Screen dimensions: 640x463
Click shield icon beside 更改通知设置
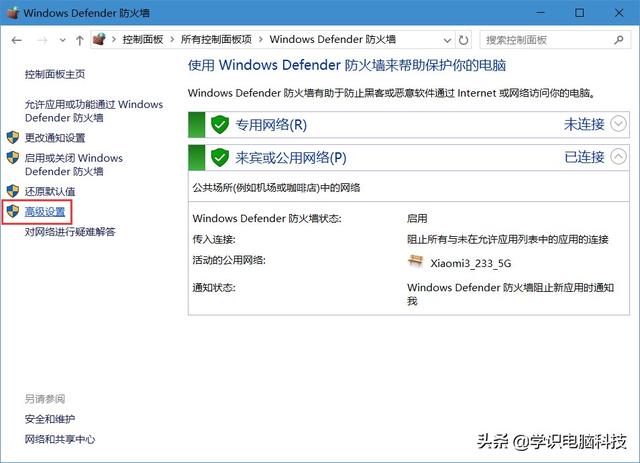pos(13,138)
